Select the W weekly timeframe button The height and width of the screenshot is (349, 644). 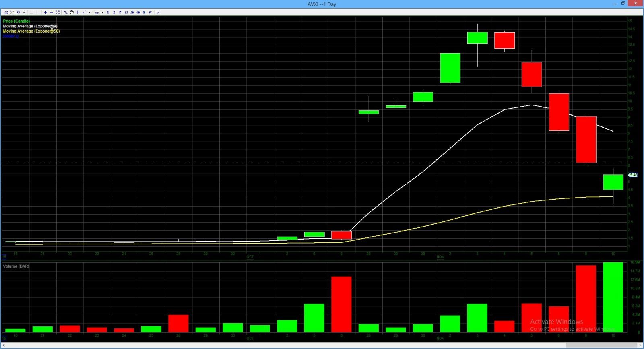point(150,12)
